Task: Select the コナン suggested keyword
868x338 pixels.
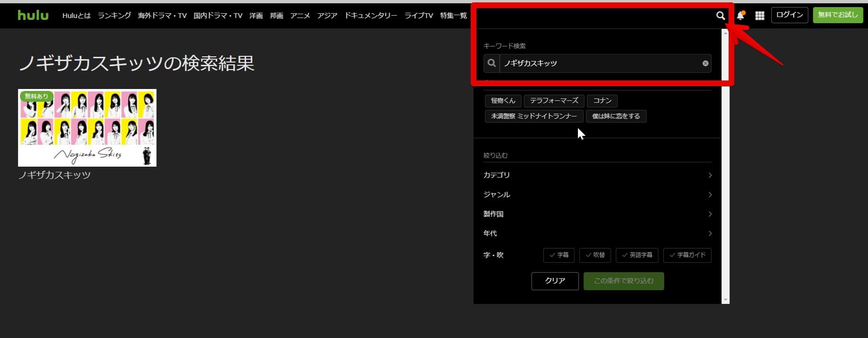Action: pos(603,100)
